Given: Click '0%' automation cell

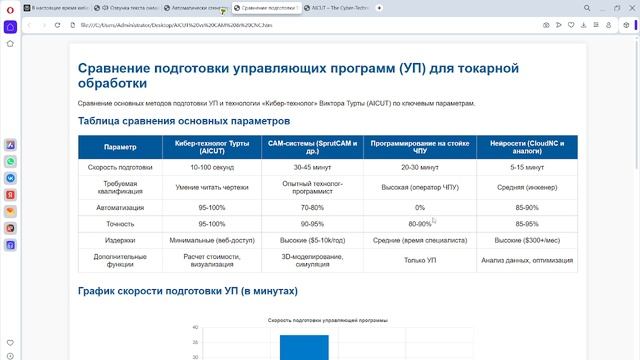Looking at the screenshot, I should (420, 208).
